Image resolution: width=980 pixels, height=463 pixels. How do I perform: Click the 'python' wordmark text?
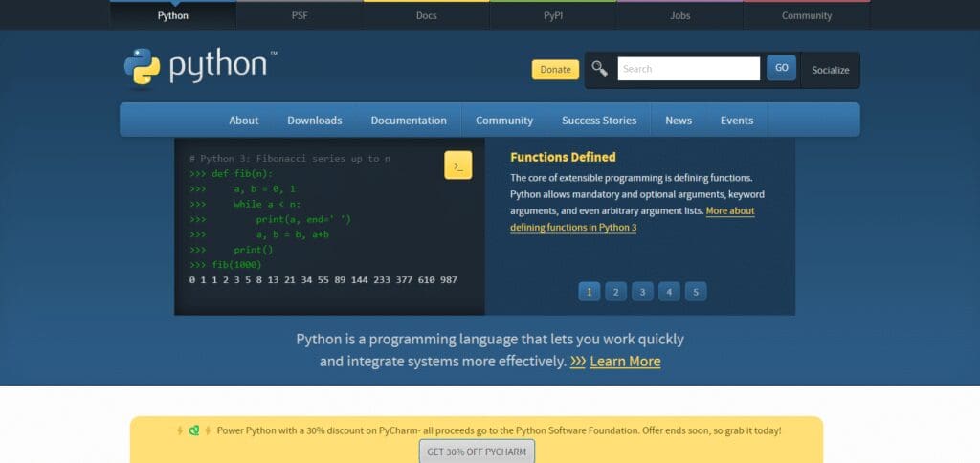(x=217, y=66)
